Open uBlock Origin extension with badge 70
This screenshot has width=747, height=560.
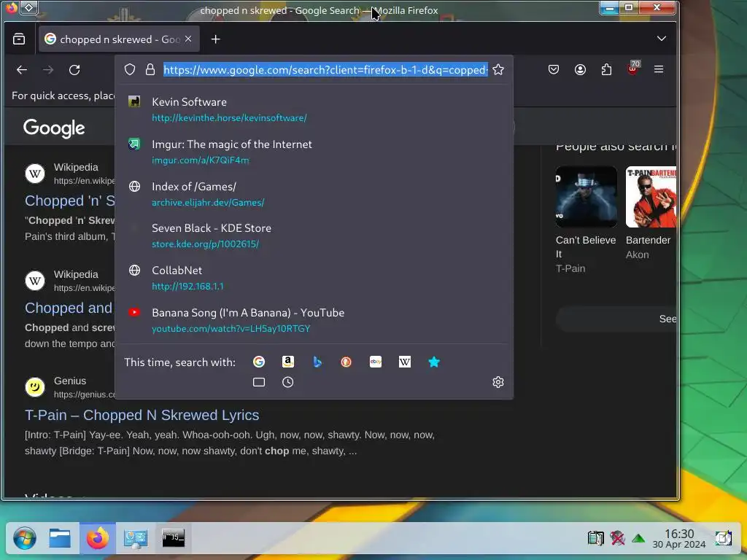point(633,69)
